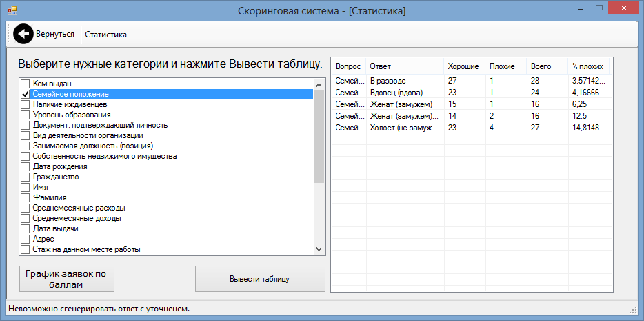Viewport: 644px width, 321px height.
Task: Enable Среднемесячные доходы checkbox
Action: 26,218
